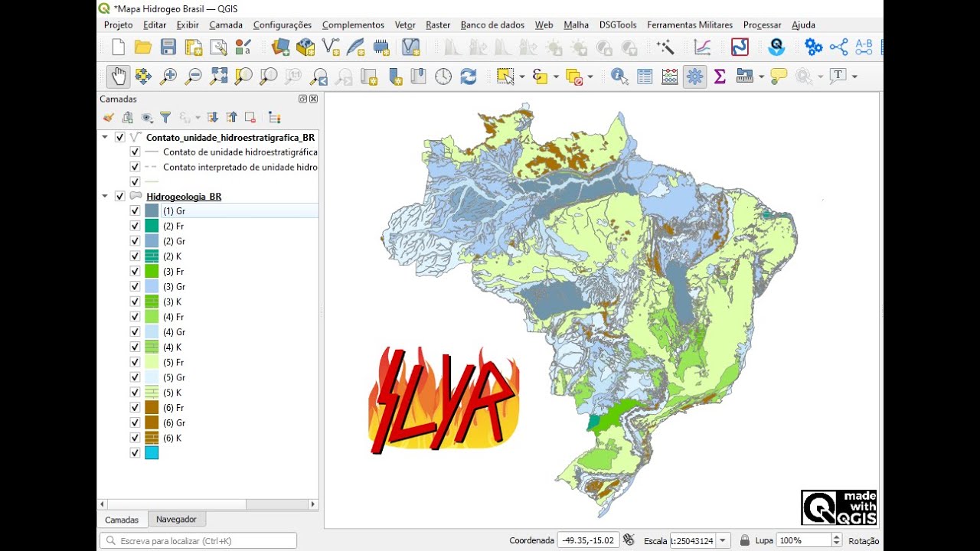The height and width of the screenshot is (551, 980).
Task: Open the Camada menu
Action: [226, 24]
